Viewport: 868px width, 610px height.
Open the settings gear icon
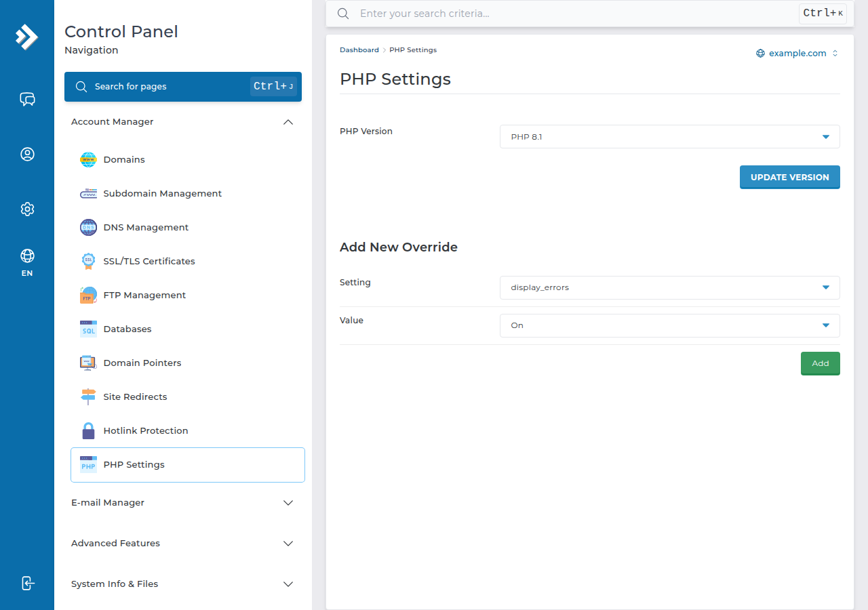coord(27,209)
